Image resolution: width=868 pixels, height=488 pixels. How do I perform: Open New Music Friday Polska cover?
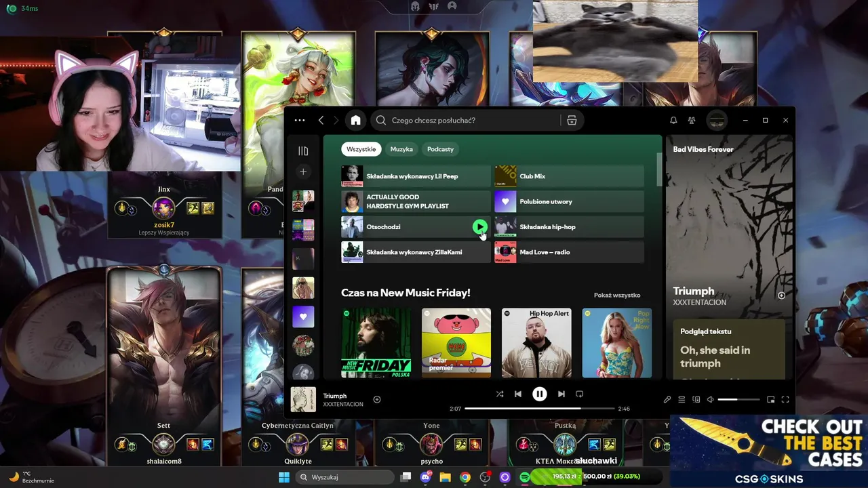click(x=376, y=343)
